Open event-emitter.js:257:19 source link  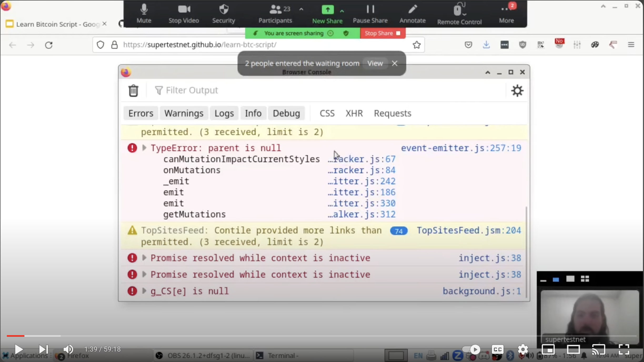coord(461,148)
